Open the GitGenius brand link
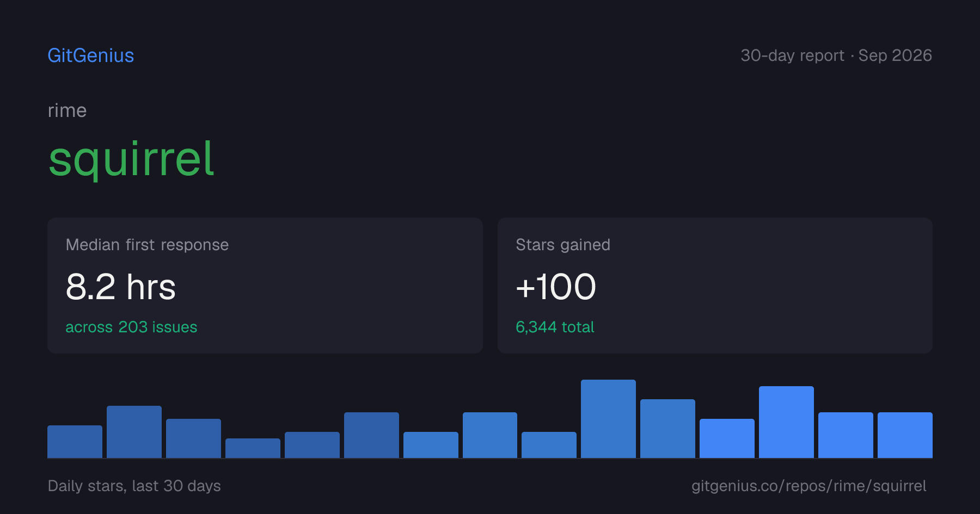Screen dimensions: 980x514 pos(90,55)
